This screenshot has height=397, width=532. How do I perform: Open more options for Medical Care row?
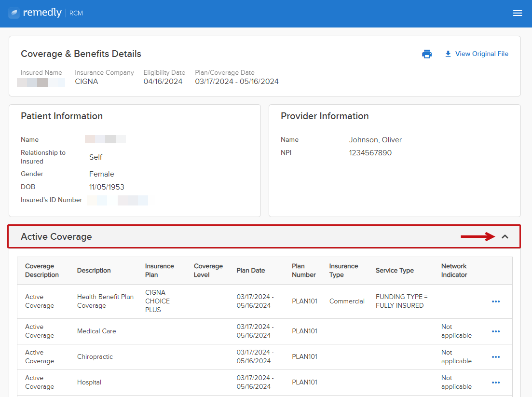click(496, 331)
